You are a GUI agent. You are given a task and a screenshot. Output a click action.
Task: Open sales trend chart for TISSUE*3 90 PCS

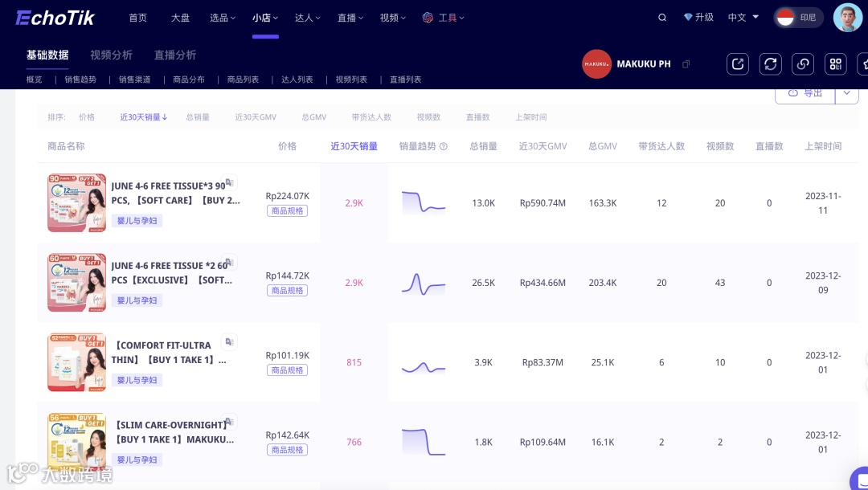tap(424, 202)
